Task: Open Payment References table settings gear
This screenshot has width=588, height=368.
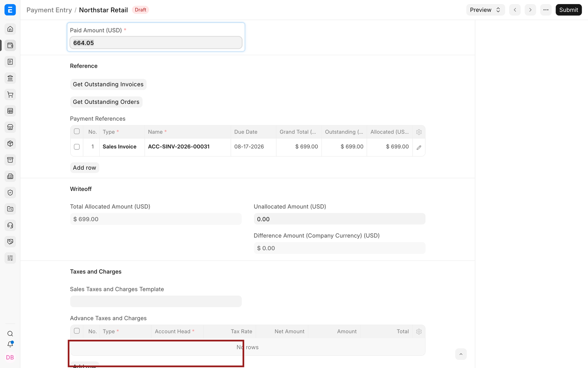Action: click(419, 132)
